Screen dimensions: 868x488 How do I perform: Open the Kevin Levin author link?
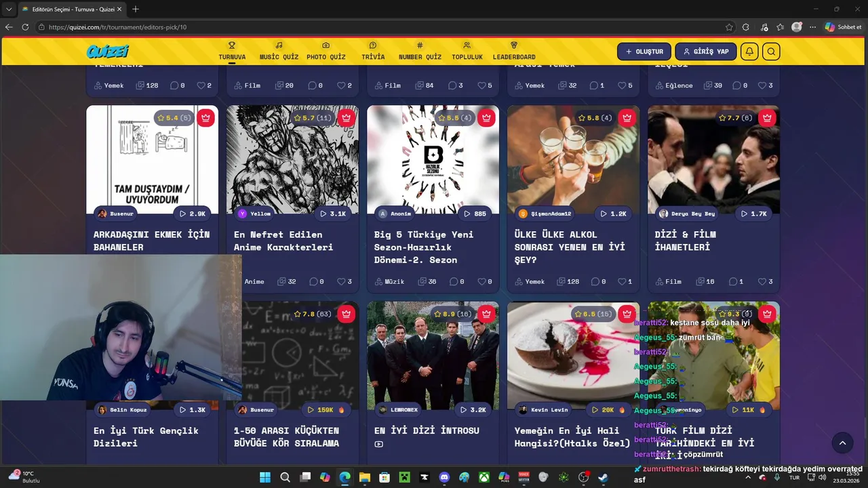click(x=543, y=410)
